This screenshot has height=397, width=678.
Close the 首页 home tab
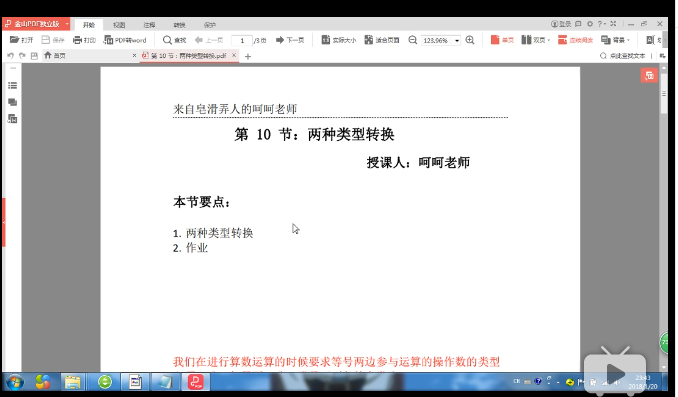(134, 55)
